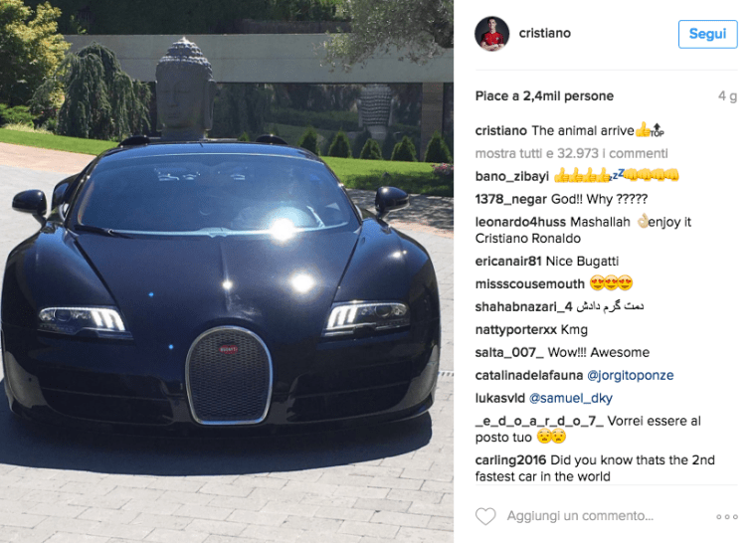
Task: View the Piace a 2,4mil persone likes
Action: tap(544, 95)
